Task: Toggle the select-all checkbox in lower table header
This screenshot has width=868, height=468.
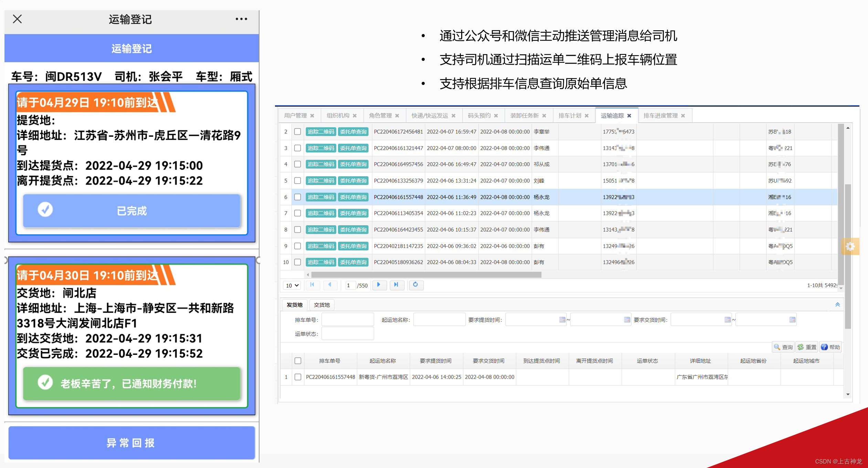Action: click(x=297, y=361)
